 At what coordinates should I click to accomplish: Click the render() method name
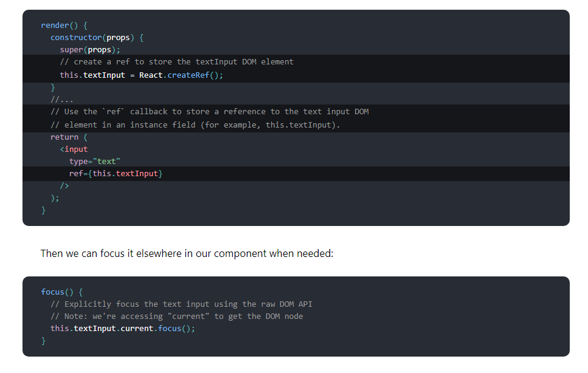55,26
